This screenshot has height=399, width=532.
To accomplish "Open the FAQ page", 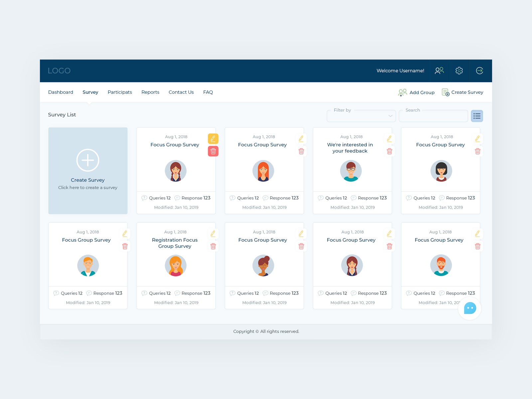I will coord(208,92).
